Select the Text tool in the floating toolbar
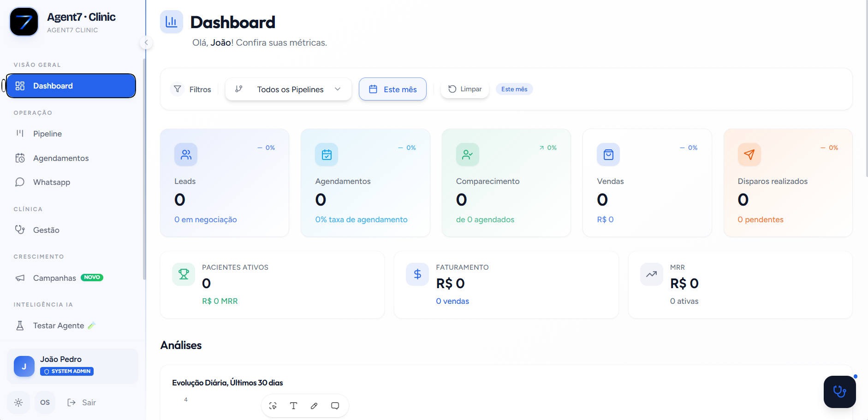This screenshot has width=868, height=420. click(293, 406)
